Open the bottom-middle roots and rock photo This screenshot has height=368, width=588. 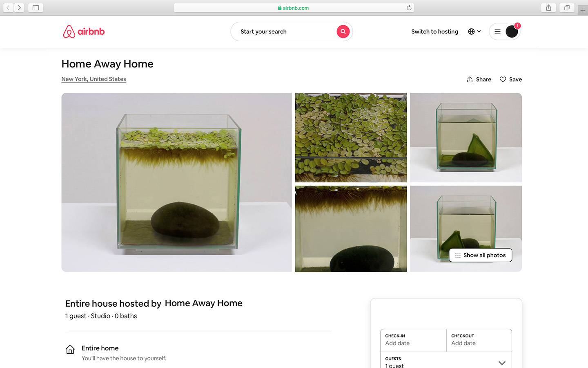point(351,229)
